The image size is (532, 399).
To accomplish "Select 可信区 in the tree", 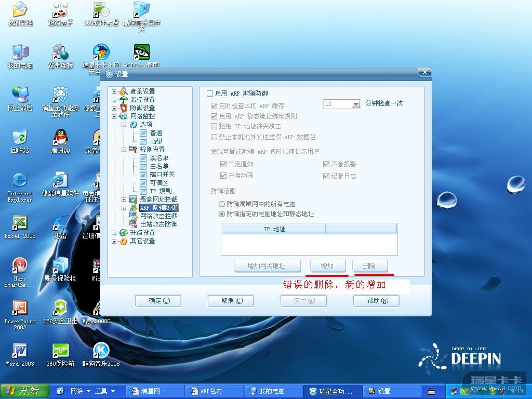I will [x=159, y=182].
